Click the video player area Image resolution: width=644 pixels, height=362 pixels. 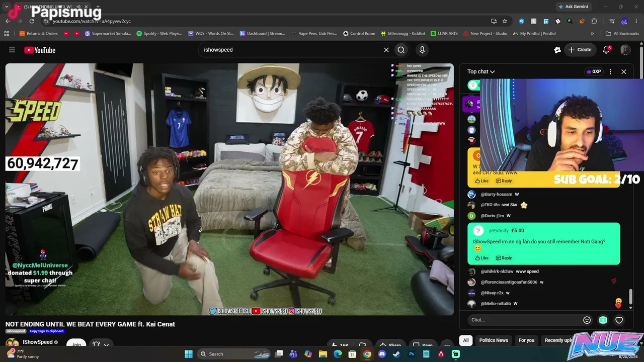pos(229,189)
